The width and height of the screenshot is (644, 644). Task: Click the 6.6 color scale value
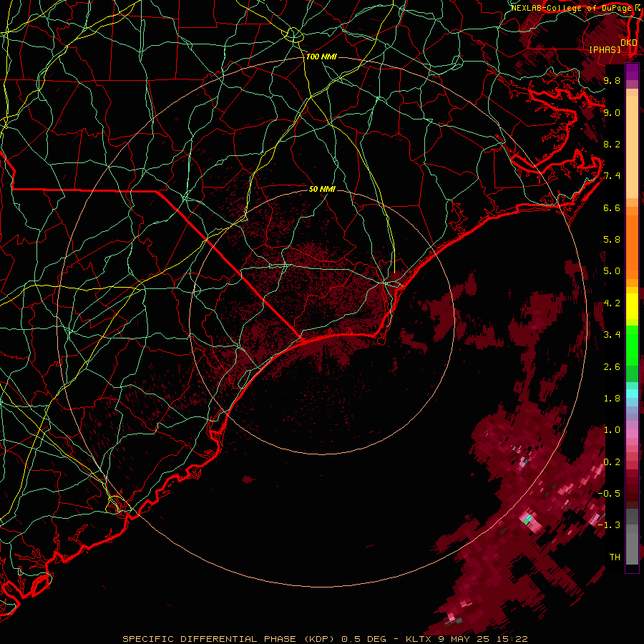612,208
